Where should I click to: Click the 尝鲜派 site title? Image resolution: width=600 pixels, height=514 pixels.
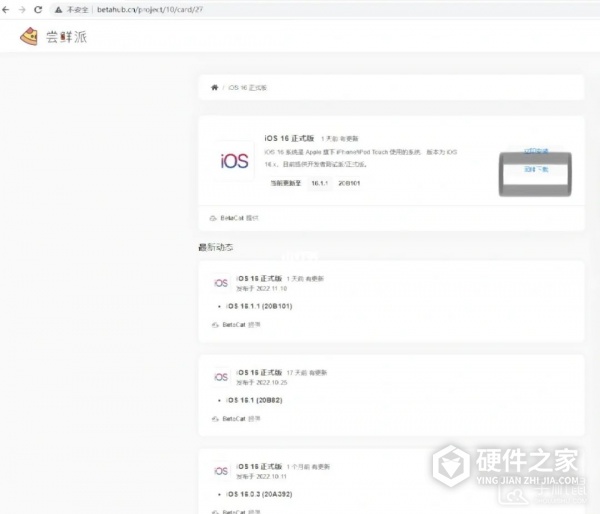(x=67, y=37)
